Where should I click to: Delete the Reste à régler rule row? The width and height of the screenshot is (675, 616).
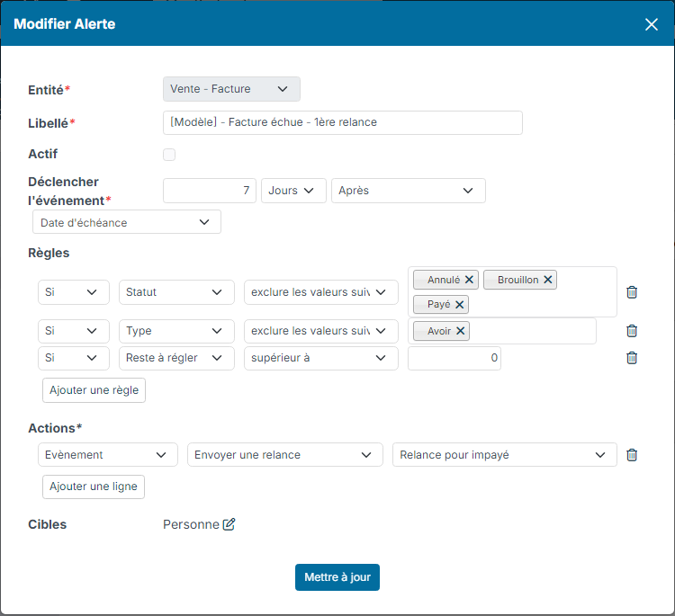point(632,358)
